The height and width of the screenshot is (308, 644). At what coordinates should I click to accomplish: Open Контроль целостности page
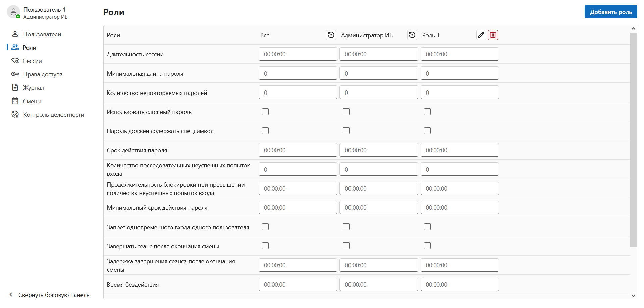[54, 115]
